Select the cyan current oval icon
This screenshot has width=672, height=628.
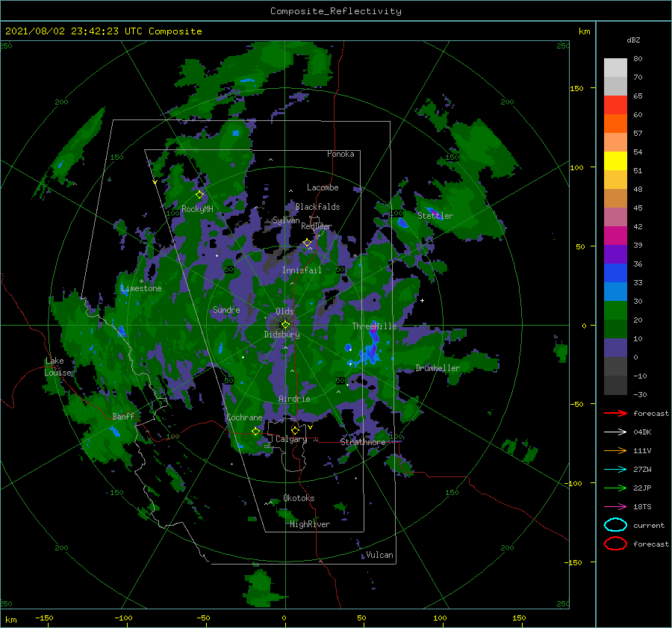pos(615,525)
